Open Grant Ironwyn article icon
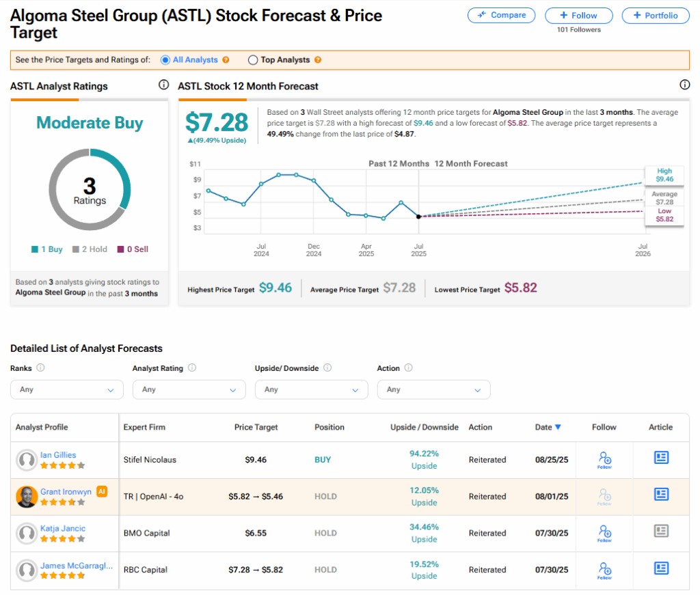 tap(660, 494)
